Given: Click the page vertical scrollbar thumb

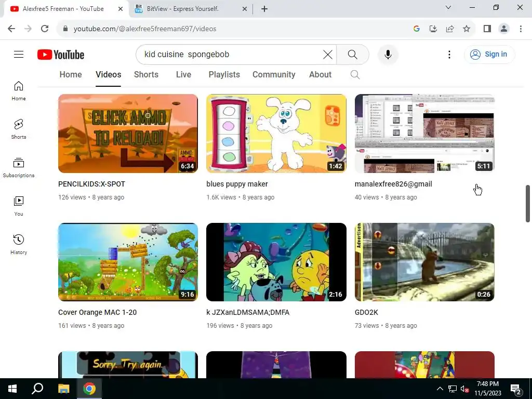Looking at the screenshot, I should point(528,204).
